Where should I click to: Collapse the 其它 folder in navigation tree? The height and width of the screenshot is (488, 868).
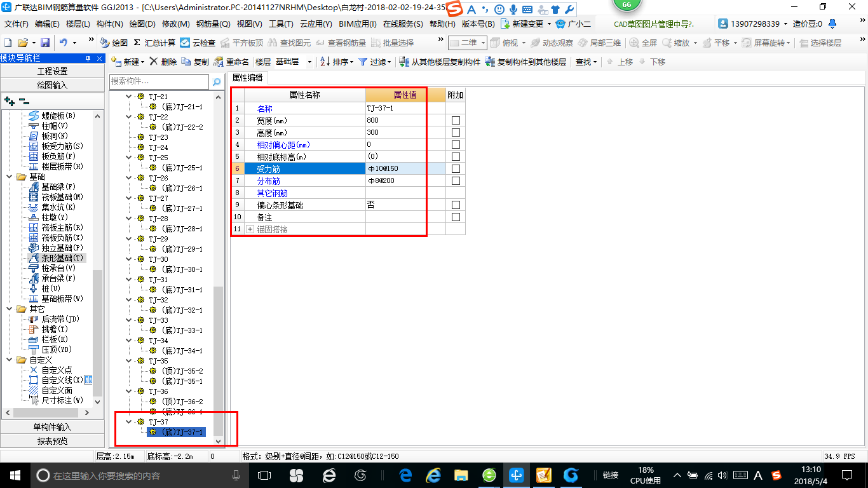[x=9, y=309]
